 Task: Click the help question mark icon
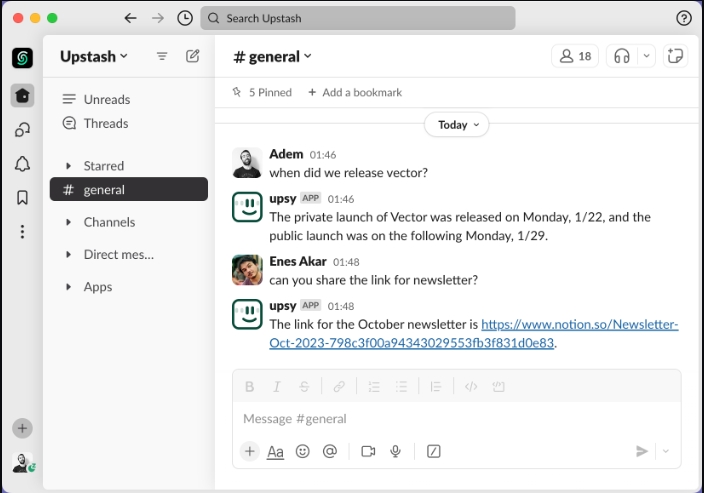684,18
